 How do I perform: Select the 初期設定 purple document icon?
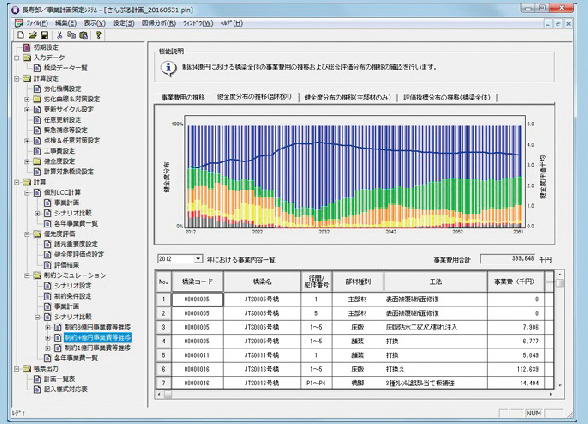(x=26, y=47)
